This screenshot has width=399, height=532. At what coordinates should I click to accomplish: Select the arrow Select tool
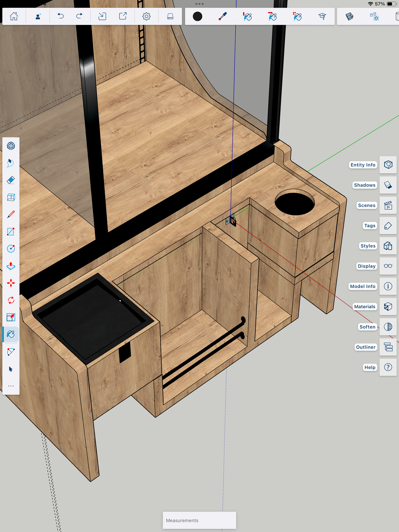(11, 369)
